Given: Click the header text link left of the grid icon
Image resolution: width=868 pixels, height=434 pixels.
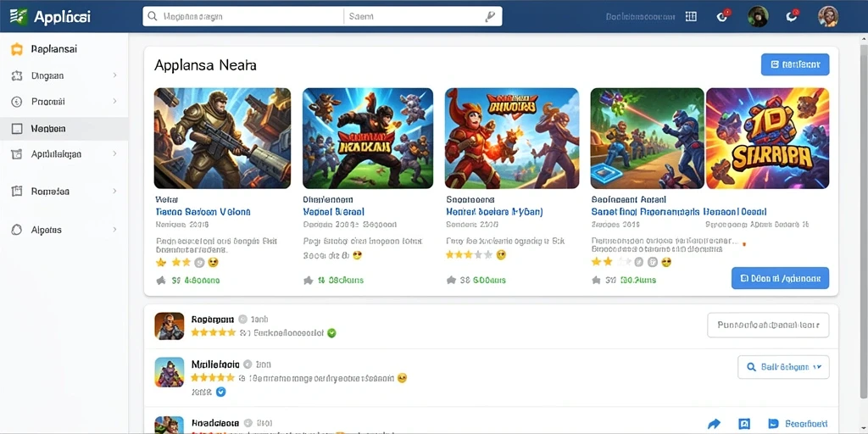Looking at the screenshot, I should (x=640, y=17).
